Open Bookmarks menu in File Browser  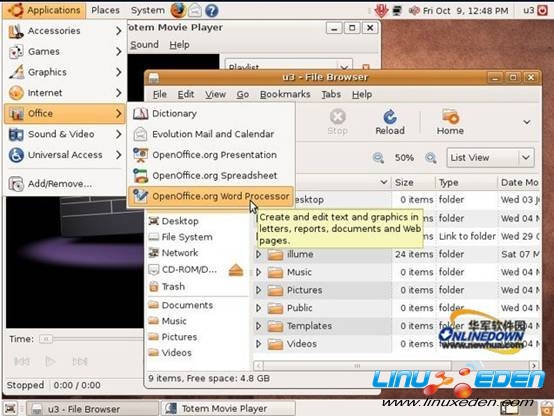coord(285,94)
